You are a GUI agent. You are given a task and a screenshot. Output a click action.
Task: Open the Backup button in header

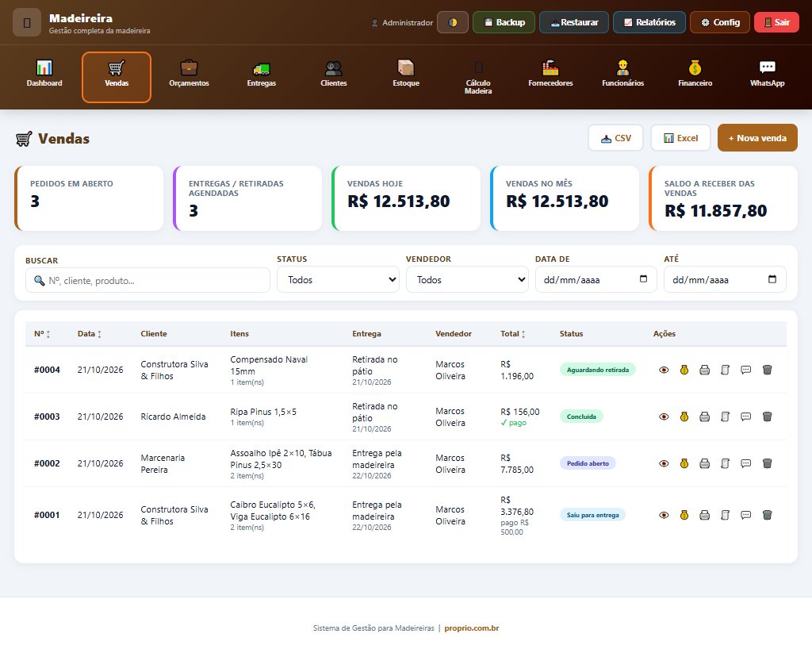point(504,22)
